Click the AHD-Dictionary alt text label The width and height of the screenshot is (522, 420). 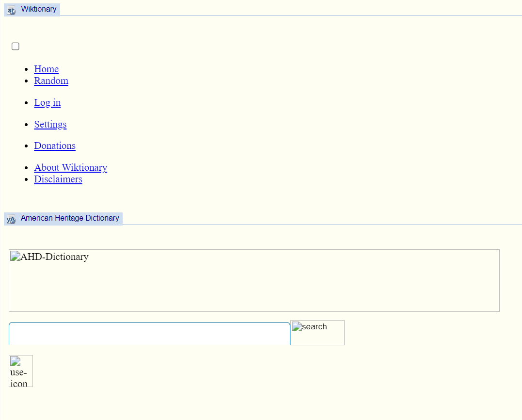(55, 257)
